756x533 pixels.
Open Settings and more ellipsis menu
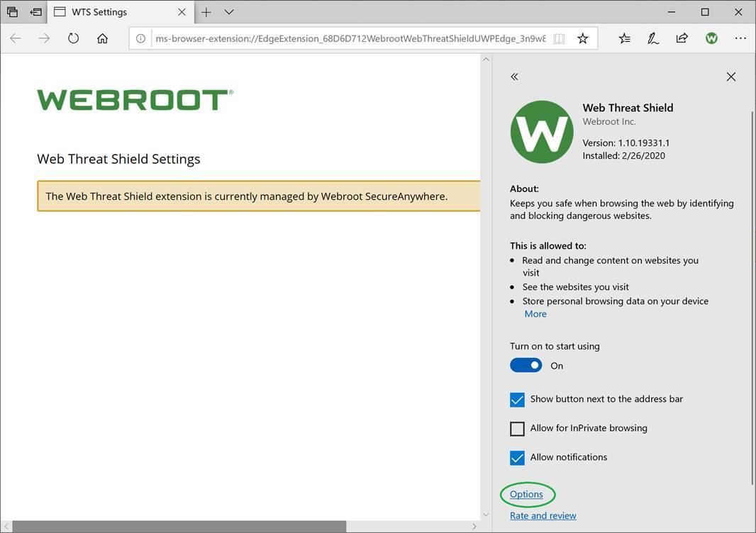[740, 38]
